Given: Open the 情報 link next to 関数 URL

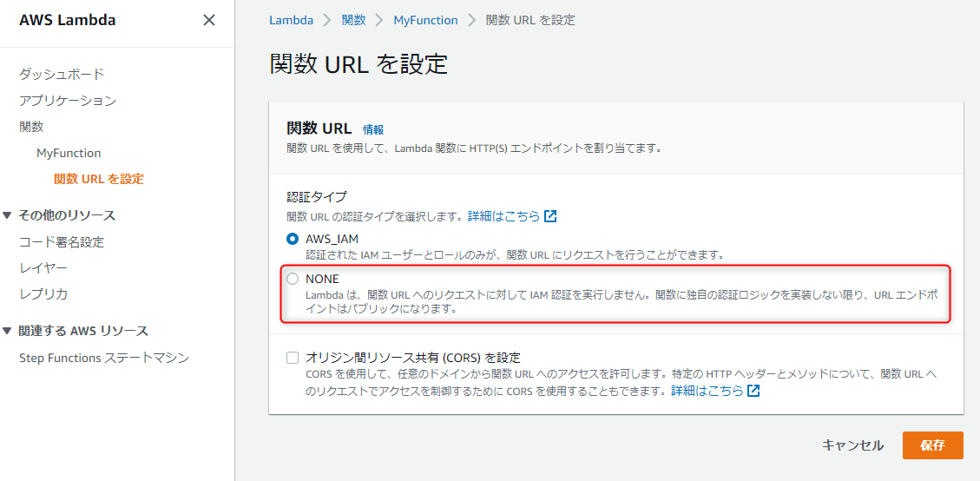Looking at the screenshot, I should coord(373,129).
